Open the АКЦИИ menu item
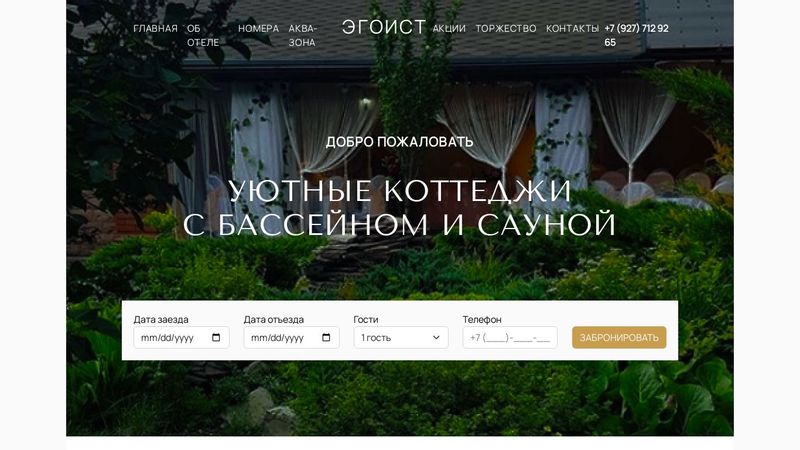 pos(449,29)
